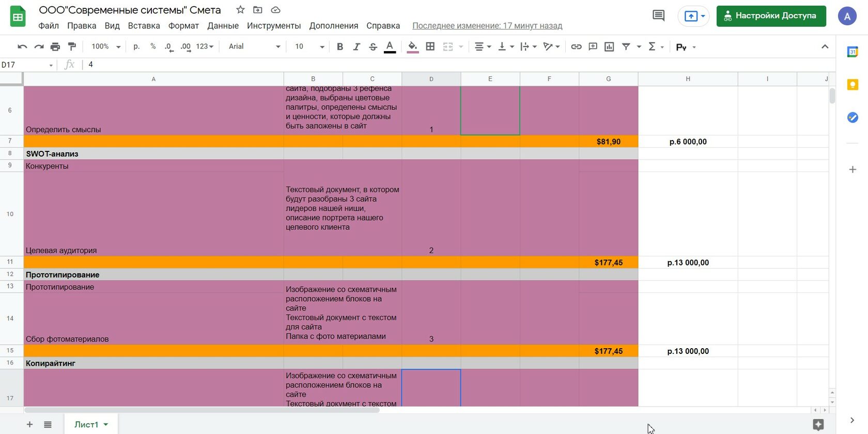
Task: Insert a chart
Action: tap(609, 47)
